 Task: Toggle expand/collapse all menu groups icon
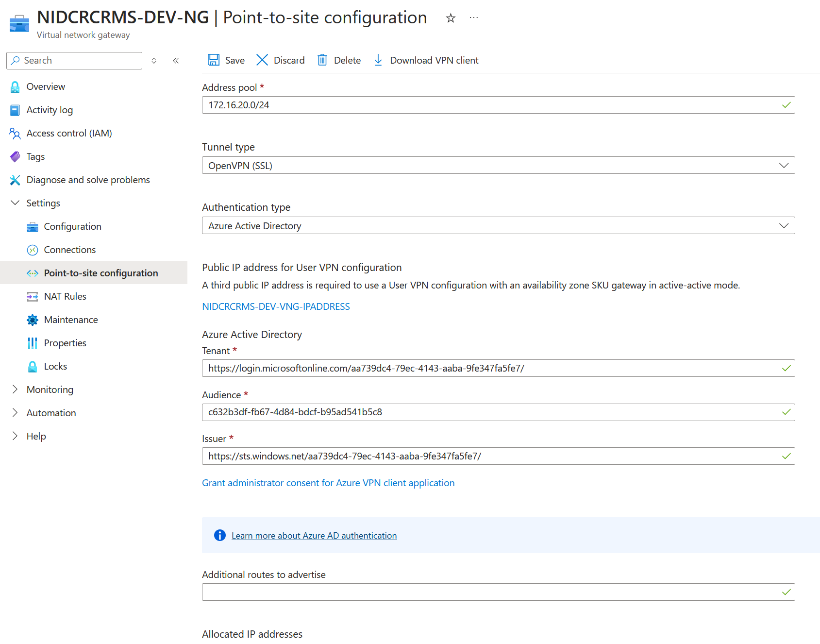pos(154,61)
